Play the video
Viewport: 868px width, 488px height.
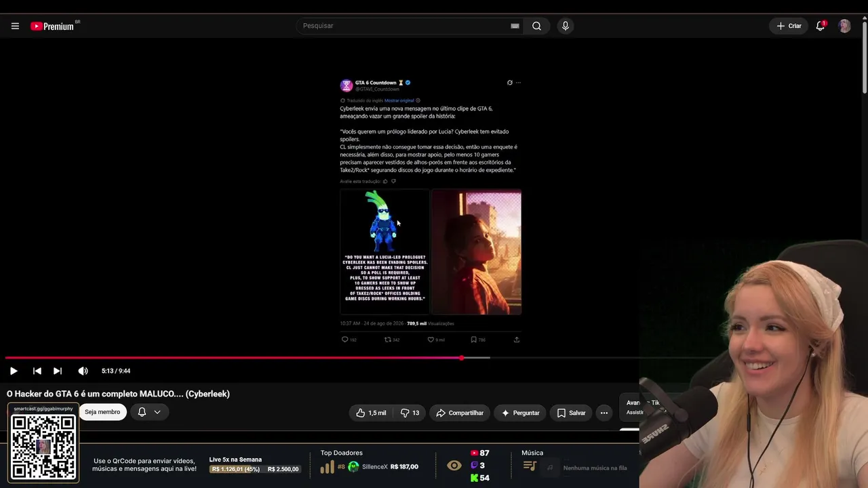pyautogui.click(x=14, y=371)
